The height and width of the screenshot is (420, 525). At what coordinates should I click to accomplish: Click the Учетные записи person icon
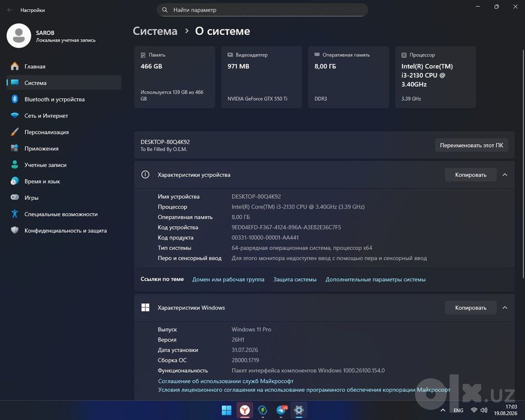coord(15,165)
